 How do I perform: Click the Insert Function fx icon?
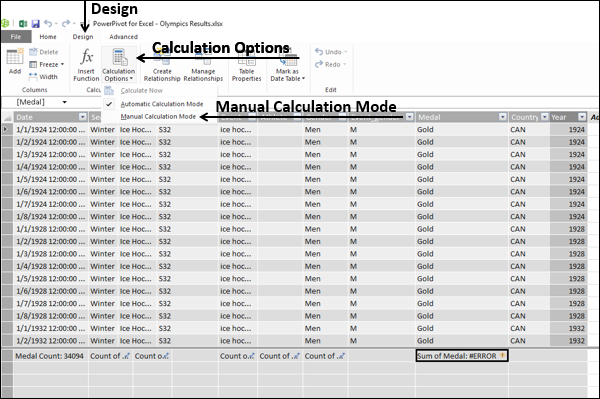point(86,57)
